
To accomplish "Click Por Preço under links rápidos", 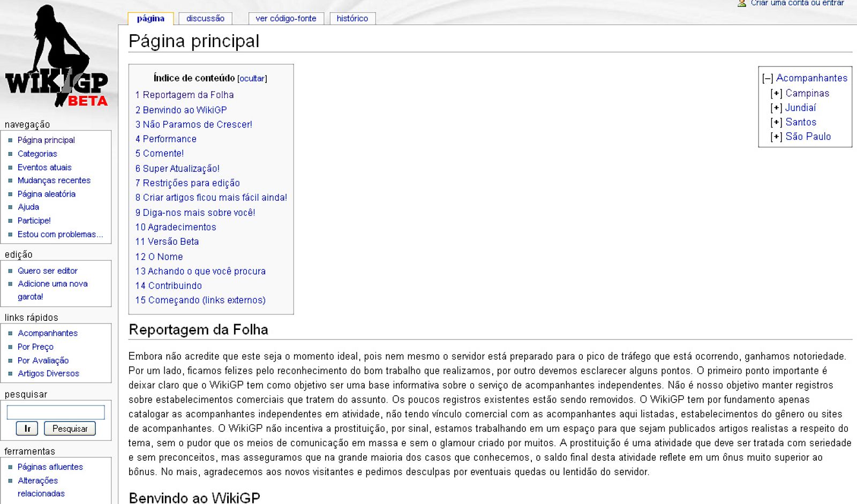I will pos(35,347).
